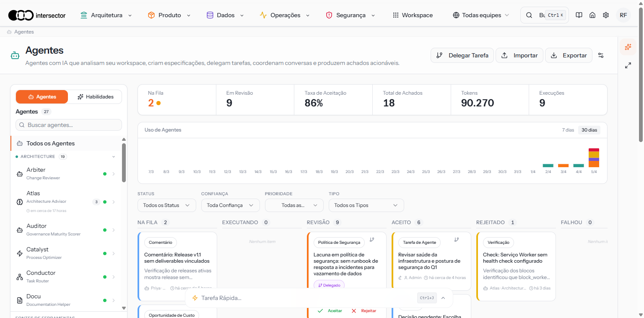Select the Habilidades segment toggle
Screen dimensions: 644x318
(x=96, y=97)
